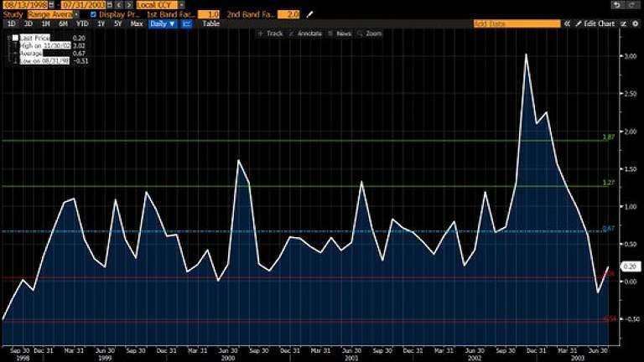644x362 pixels.
Task: Click the Edit Chart button
Action: coord(595,23)
